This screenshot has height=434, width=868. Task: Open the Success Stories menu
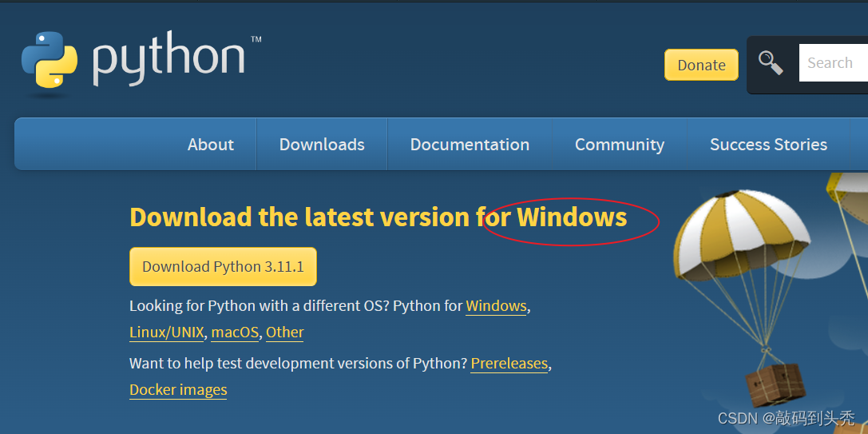point(768,144)
